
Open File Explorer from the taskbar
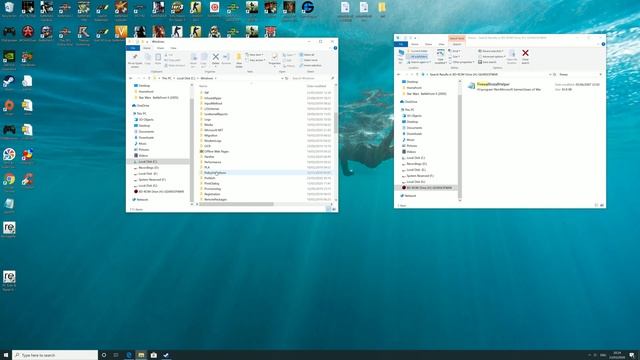141,355
